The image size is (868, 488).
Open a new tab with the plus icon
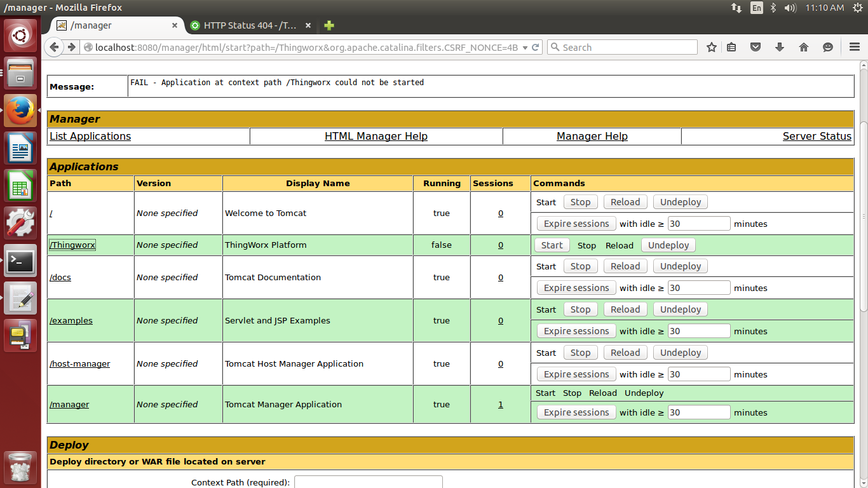(x=329, y=25)
